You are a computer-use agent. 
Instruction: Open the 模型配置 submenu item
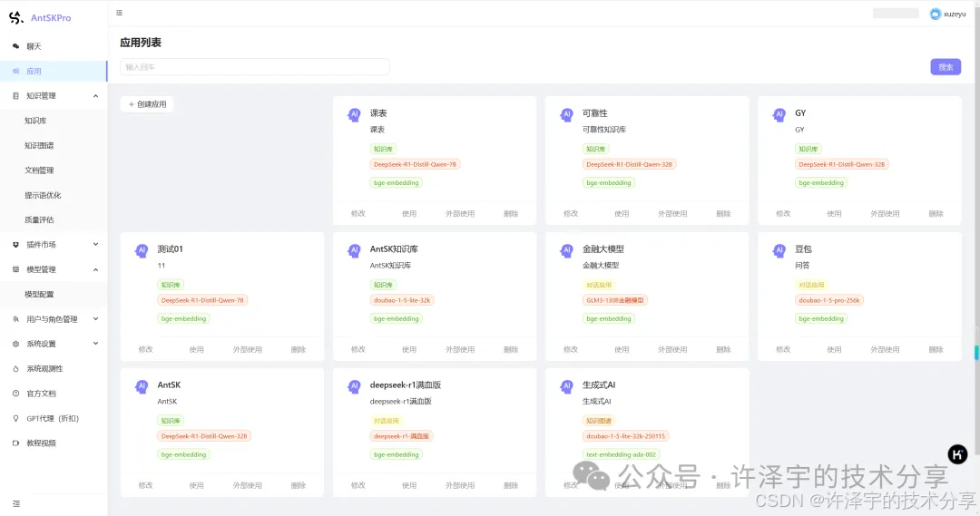[54, 294]
